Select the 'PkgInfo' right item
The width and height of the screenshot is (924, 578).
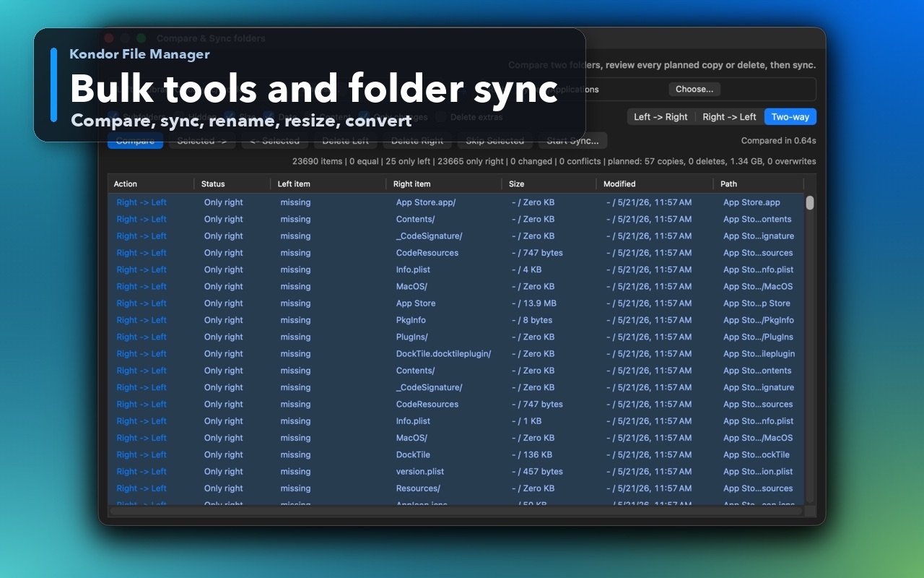coord(411,320)
